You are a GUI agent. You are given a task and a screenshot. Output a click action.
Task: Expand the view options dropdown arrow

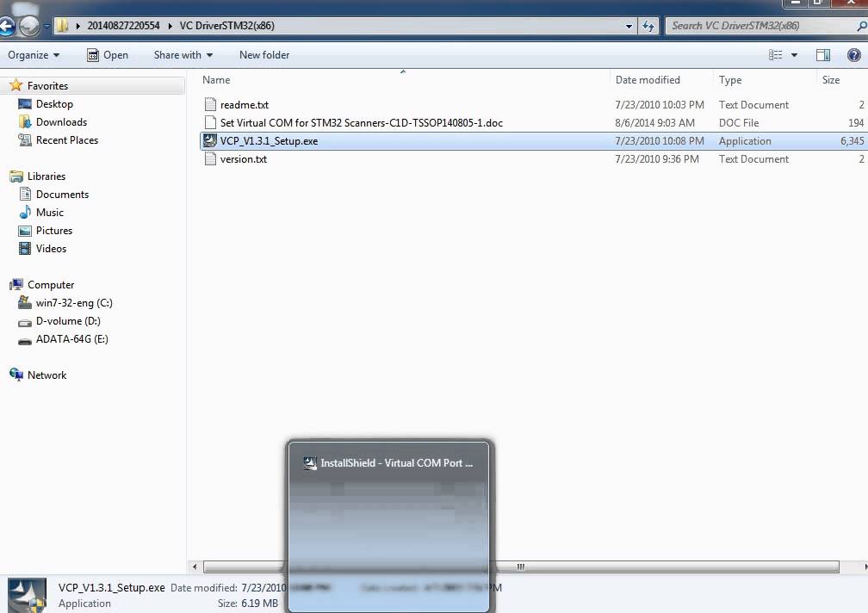(x=794, y=55)
